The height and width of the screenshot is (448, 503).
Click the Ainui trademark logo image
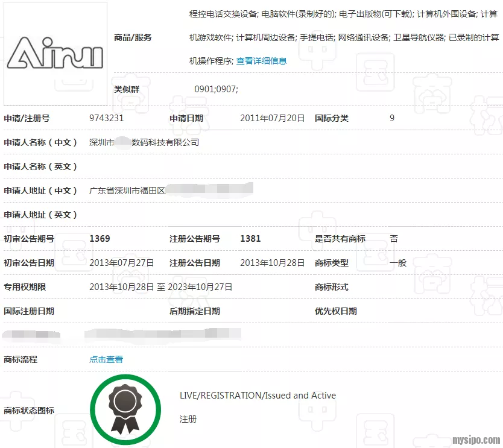tap(55, 54)
